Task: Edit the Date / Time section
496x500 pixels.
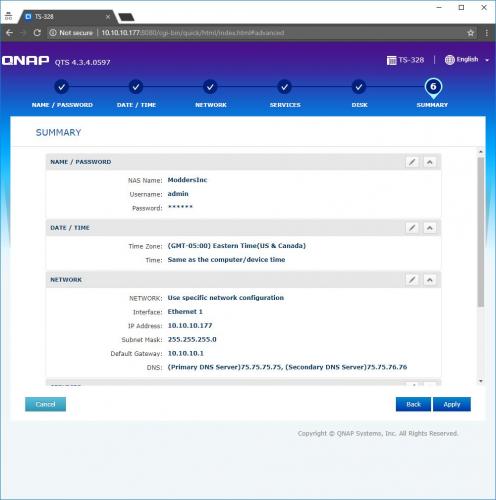Action: coord(412,228)
